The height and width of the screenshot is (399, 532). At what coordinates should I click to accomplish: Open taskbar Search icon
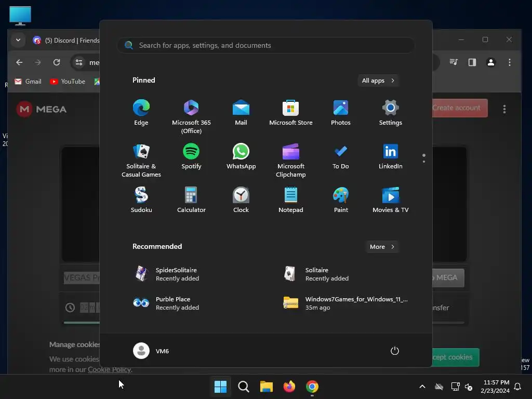click(243, 387)
